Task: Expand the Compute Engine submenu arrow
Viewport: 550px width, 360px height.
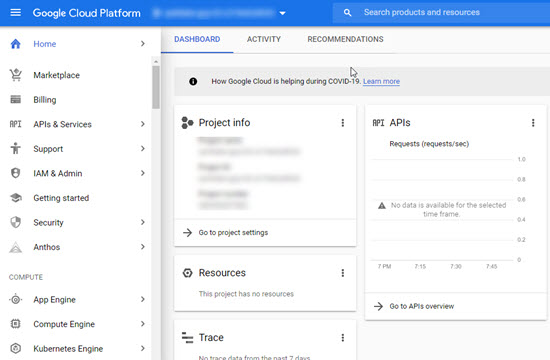Action: tap(142, 324)
